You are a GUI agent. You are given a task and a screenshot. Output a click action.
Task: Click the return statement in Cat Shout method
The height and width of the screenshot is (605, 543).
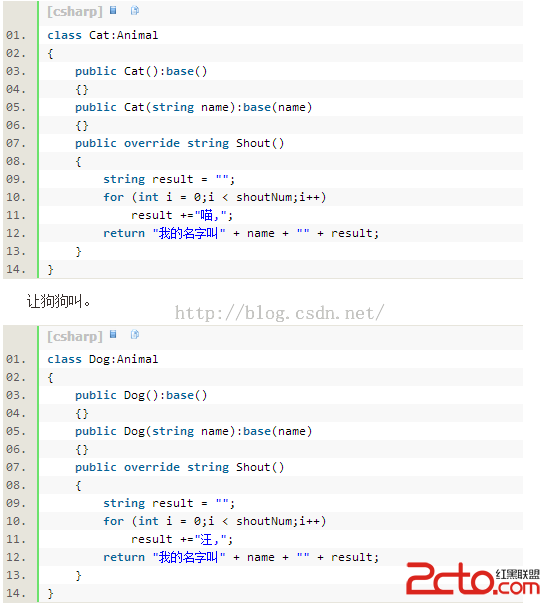point(241,233)
